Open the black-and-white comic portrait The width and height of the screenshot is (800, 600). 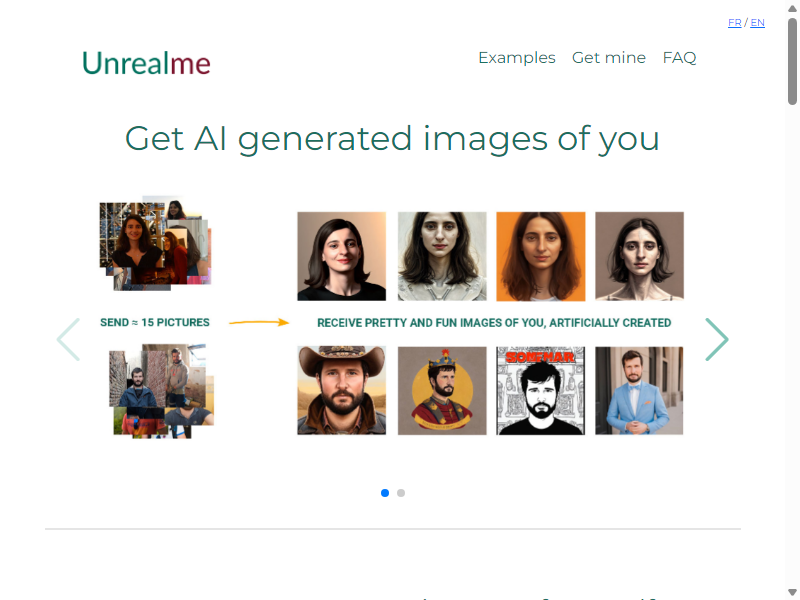click(x=541, y=390)
